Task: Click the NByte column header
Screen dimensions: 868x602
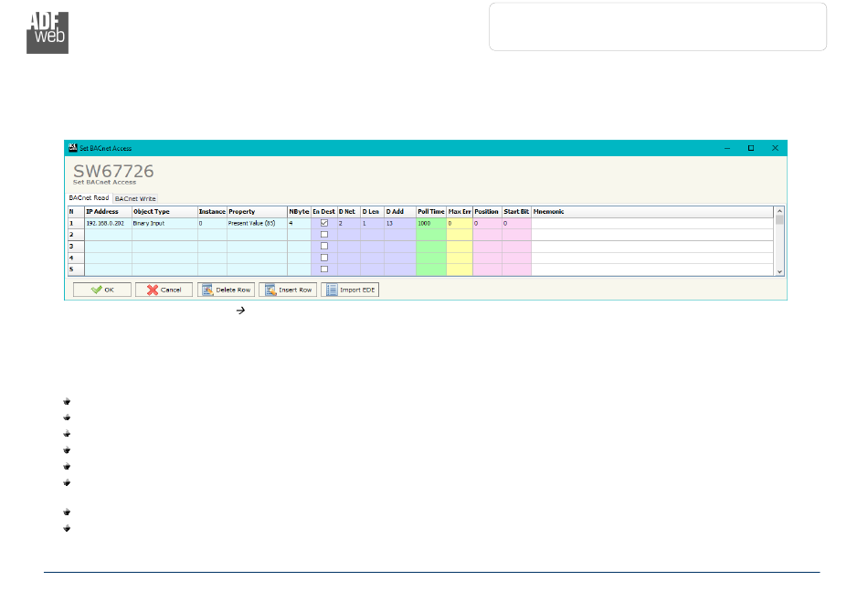Action: [299, 212]
